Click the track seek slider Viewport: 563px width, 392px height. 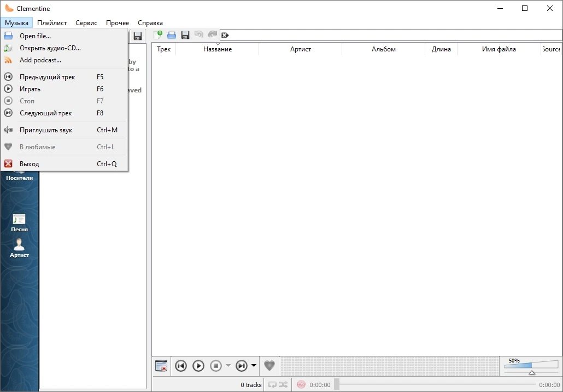click(435, 384)
